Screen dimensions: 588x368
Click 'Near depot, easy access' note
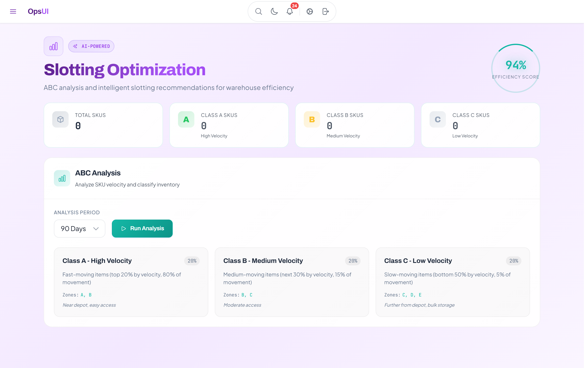point(89,305)
